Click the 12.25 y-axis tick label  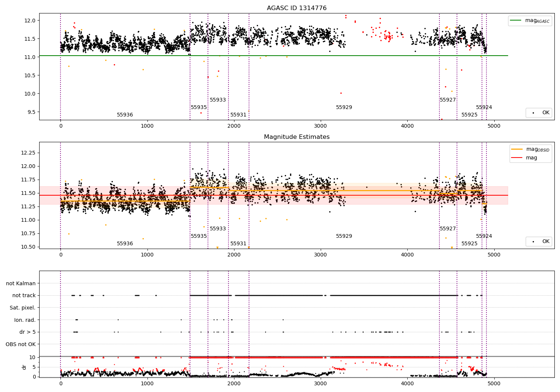28,153
